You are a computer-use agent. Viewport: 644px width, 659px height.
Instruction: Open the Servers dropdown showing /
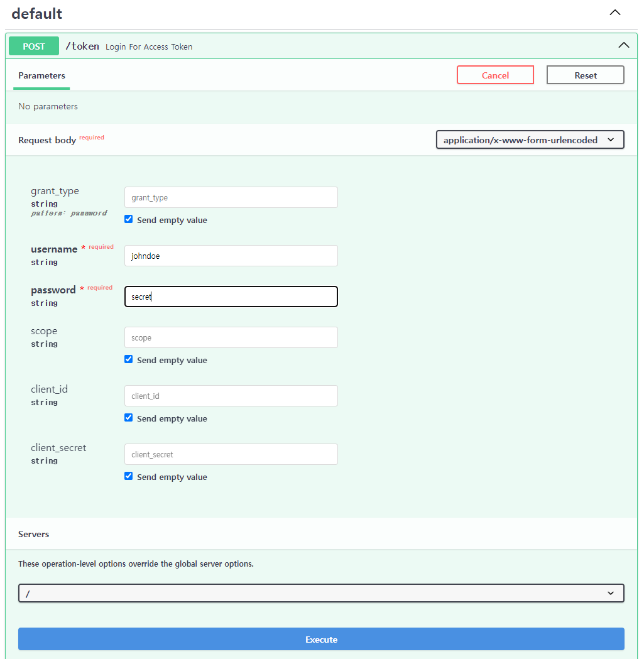[x=321, y=593]
